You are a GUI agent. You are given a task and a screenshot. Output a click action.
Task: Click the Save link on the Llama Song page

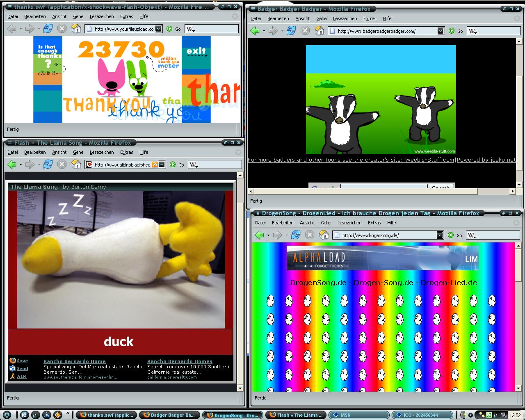point(23,361)
